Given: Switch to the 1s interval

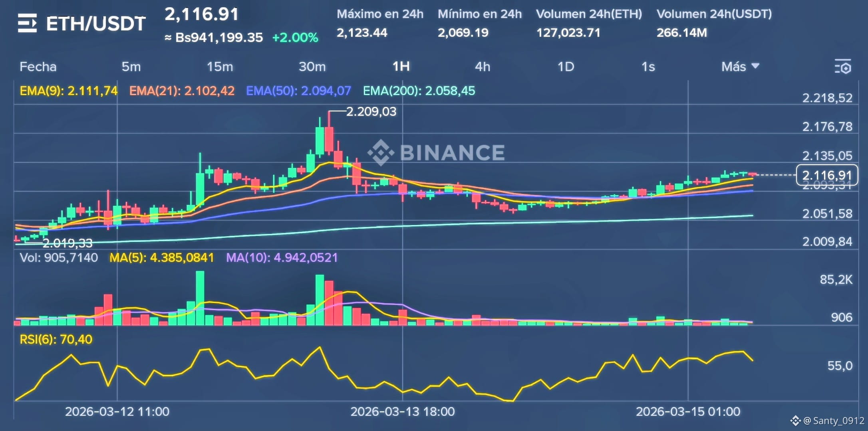Looking at the screenshot, I should tap(648, 67).
